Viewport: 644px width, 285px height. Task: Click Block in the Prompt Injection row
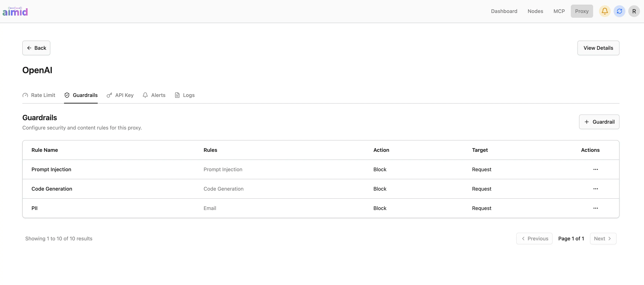[380, 169]
